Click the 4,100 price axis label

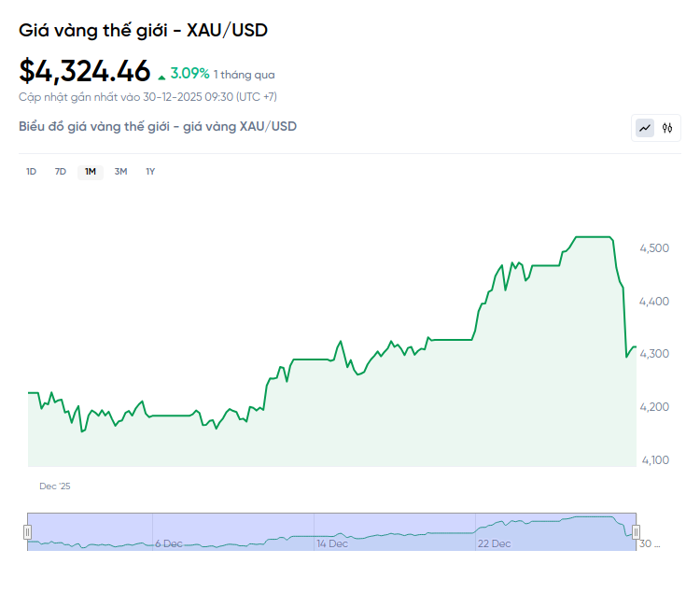click(x=653, y=460)
